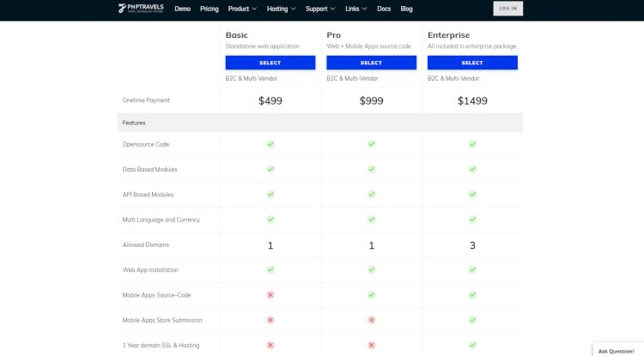This screenshot has height=356, width=644.
Task: Click Basic checkmark for Web App Installation
Action: (270, 269)
